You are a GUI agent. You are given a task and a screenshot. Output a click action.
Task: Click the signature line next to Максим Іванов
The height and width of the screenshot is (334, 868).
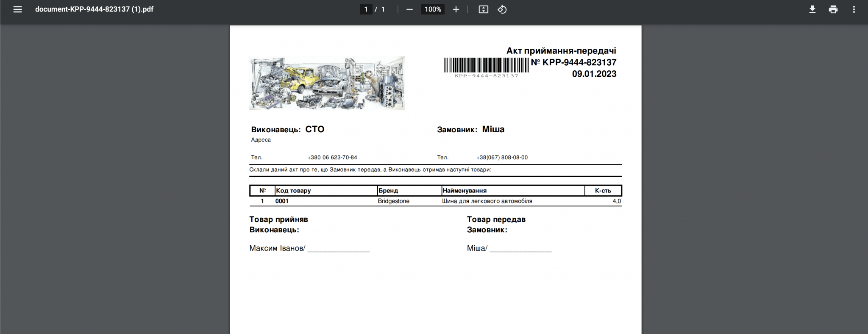point(338,250)
